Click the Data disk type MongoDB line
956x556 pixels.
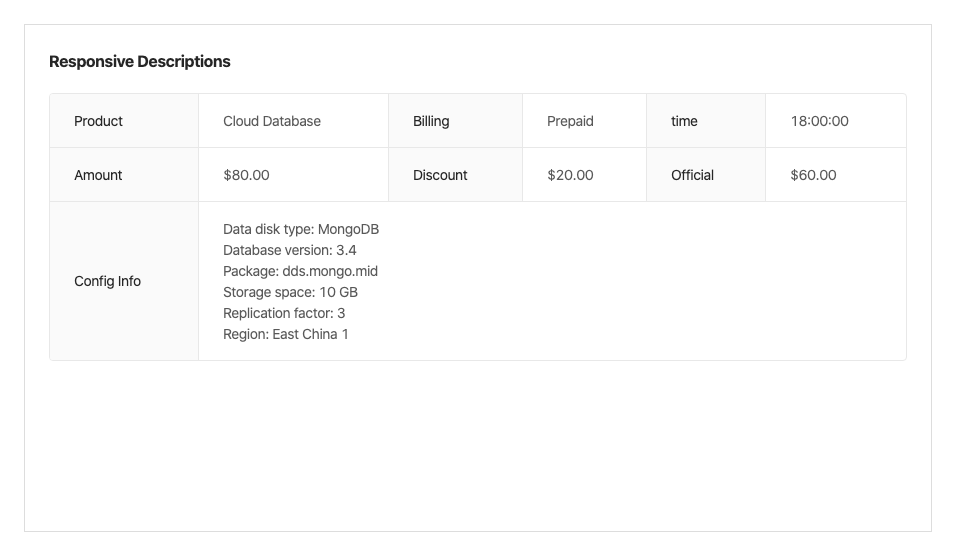(x=301, y=229)
